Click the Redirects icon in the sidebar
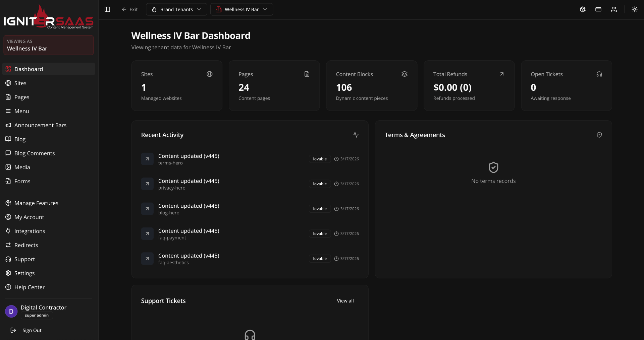This screenshot has width=644, height=340. coord(8,245)
